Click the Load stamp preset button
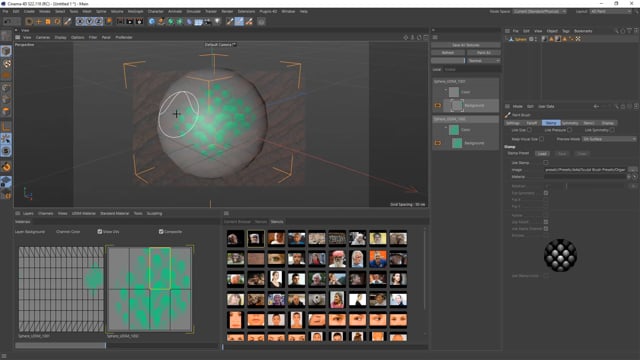Image resolution: width=640 pixels, height=360 pixels. tap(542, 153)
